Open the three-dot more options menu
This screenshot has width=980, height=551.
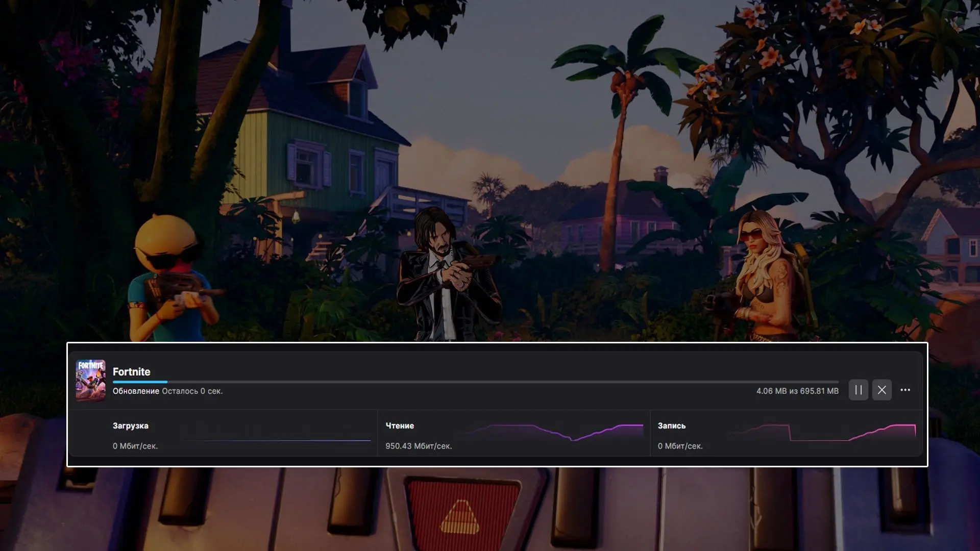pyautogui.click(x=905, y=390)
